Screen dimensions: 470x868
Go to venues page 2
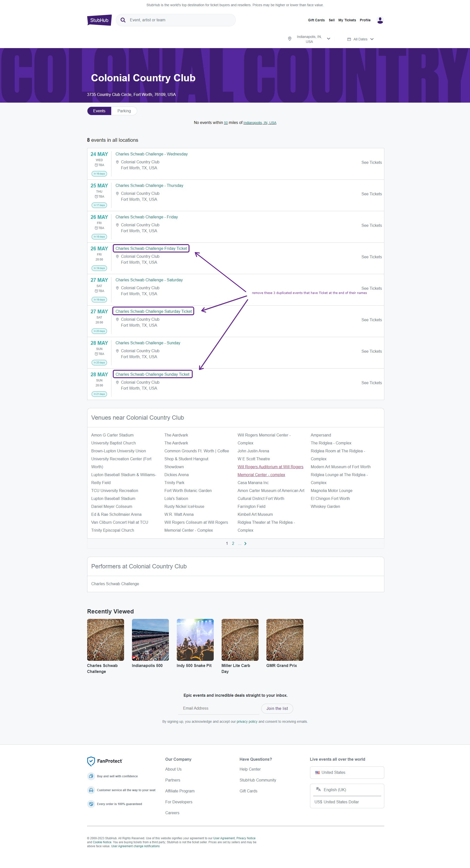(233, 544)
